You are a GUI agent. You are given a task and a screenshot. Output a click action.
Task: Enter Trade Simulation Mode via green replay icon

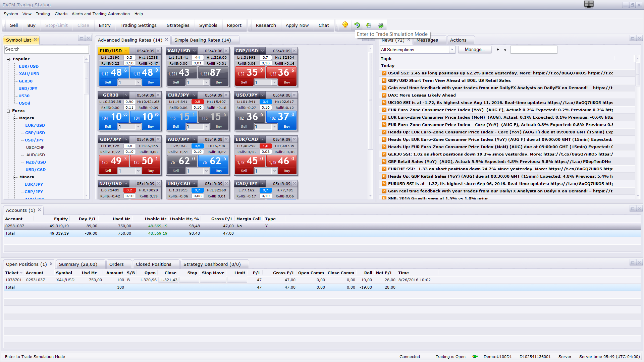(357, 25)
